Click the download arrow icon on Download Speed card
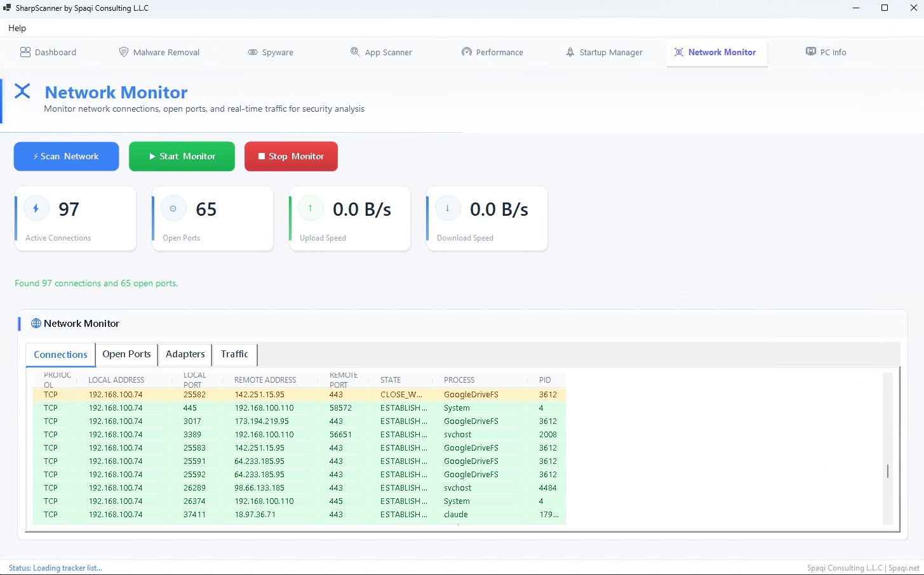The image size is (924, 575). [x=448, y=208]
